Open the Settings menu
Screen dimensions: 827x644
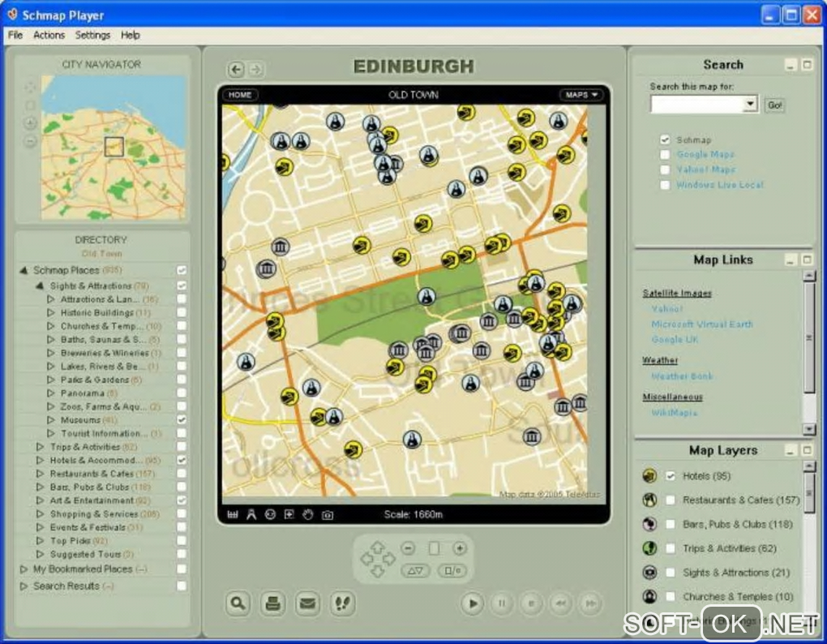[92, 35]
